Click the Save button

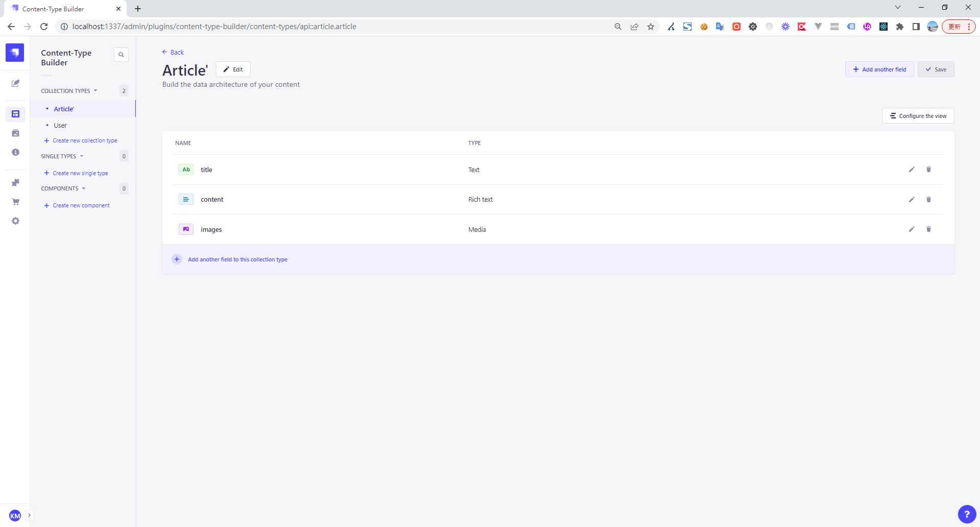point(936,69)
